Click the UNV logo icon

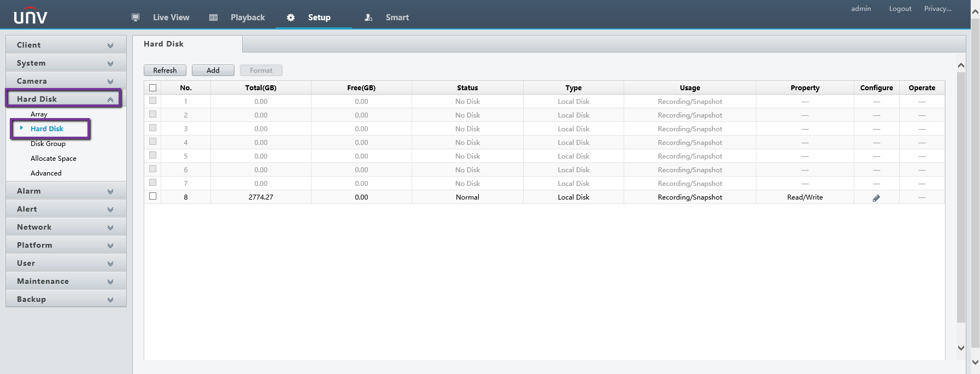click(x=31, y=16)
